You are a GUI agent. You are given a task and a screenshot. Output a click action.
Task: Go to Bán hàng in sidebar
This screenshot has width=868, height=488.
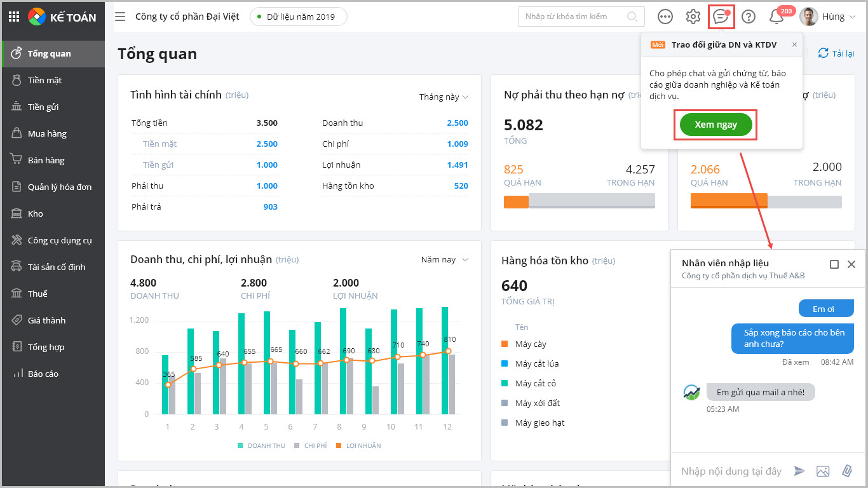point(46,160)
